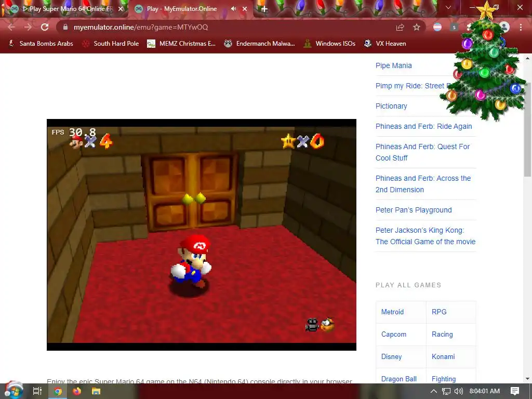Viewport: 532px width, 399px height.
Task: Mute the MyEmulator tab audio icon
Action: 233,9
